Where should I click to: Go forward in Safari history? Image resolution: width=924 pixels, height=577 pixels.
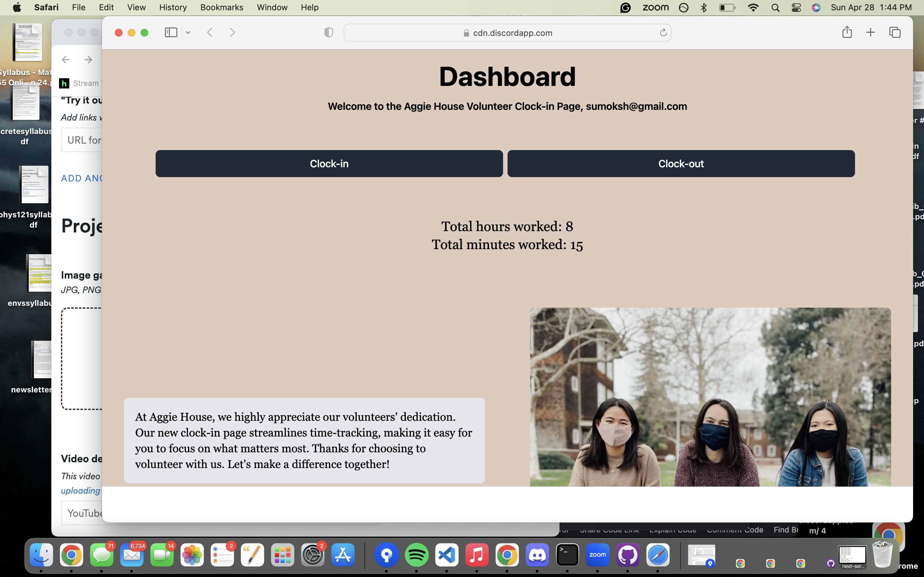coord(232,32)
